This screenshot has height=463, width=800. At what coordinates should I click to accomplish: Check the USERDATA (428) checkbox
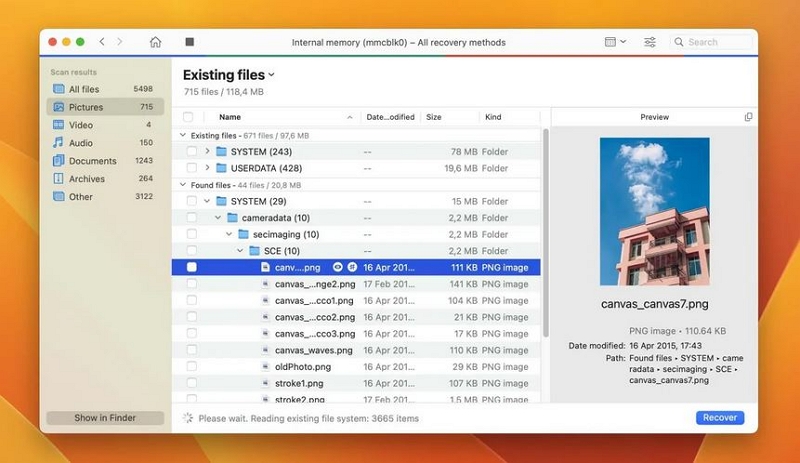191,167
